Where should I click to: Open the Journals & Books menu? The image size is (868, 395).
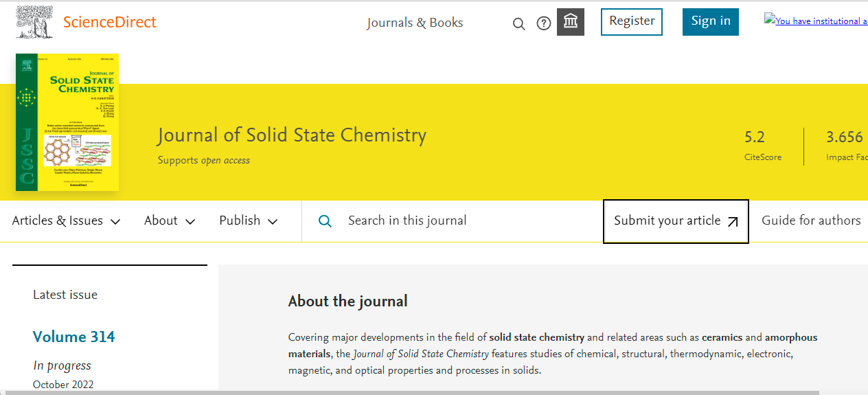point(415,23)
